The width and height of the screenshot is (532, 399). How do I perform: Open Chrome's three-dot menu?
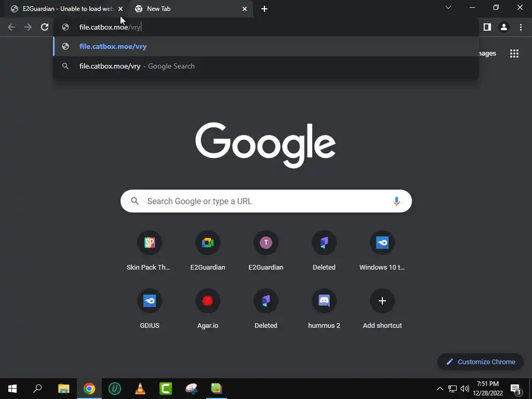pos(521,27)
